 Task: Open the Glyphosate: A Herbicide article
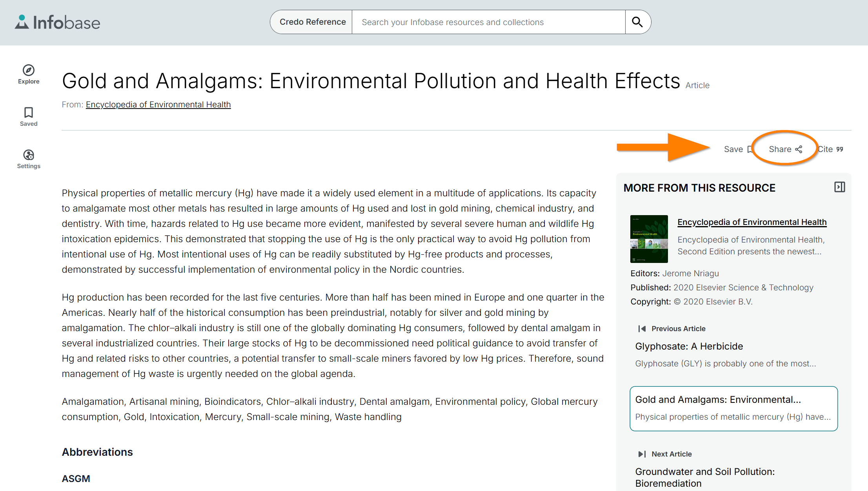tap(689, 346)
